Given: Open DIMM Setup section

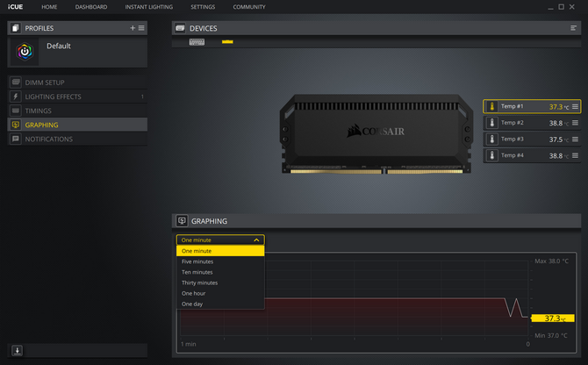Looking at the screenshot, I should click(77, 82).
